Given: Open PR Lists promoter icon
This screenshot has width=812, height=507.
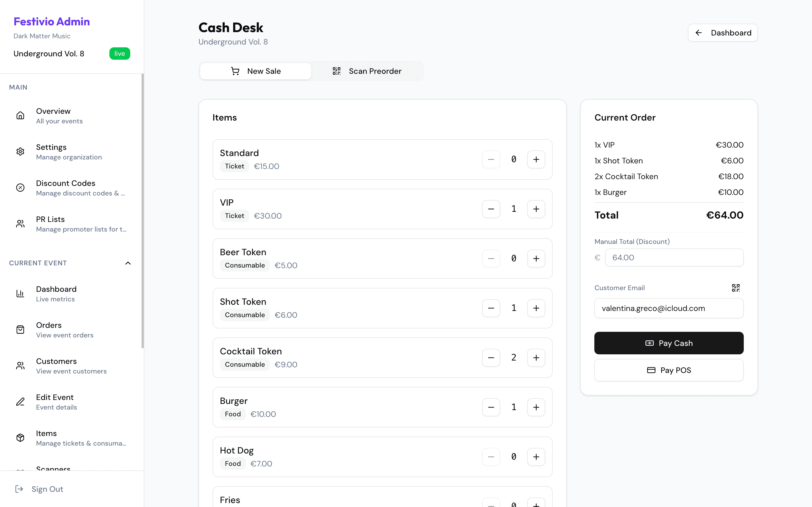Looking at the screenshot, I should click(20, 224).
